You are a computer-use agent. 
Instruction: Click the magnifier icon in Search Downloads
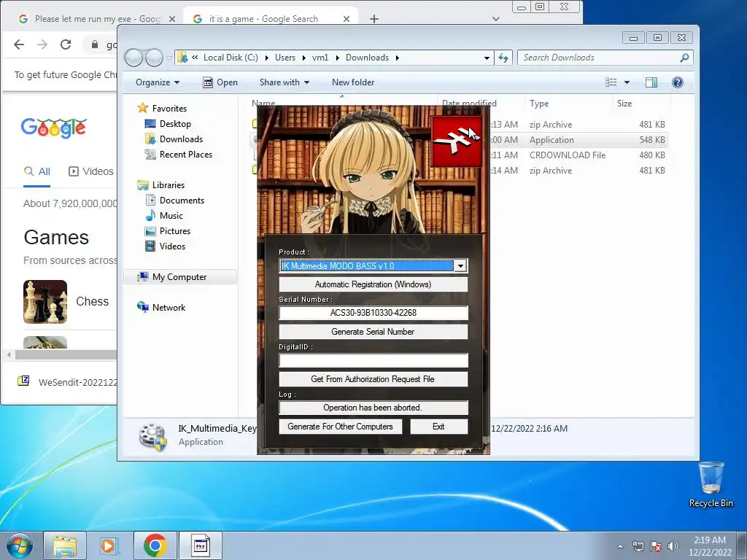[684, 58]
